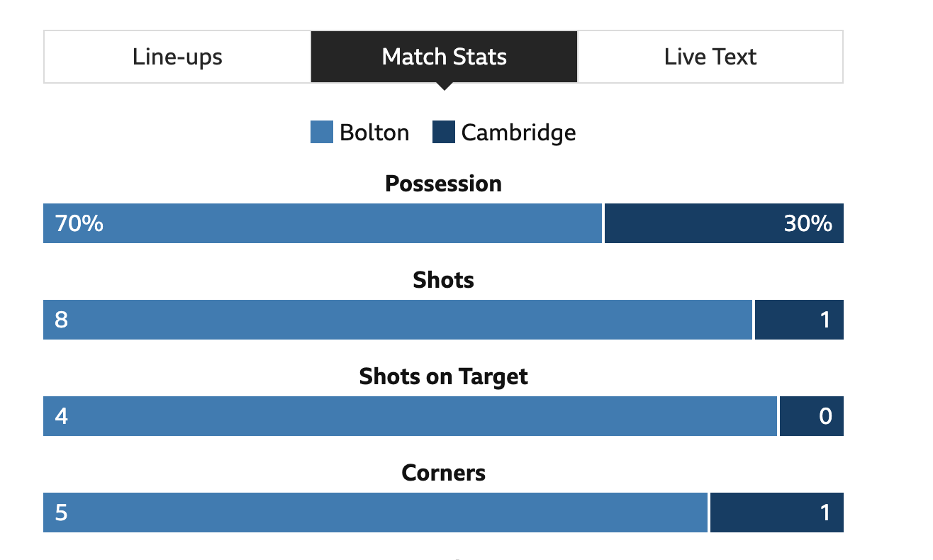
Task: Click Bolton's 4 shots on target bar
Action: point(410,416)
